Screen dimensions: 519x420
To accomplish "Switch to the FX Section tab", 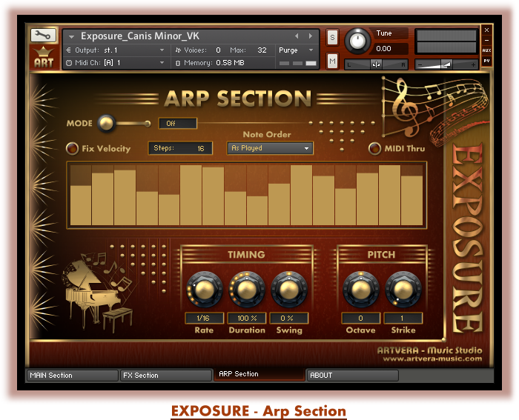I will (x=166, y=376).
